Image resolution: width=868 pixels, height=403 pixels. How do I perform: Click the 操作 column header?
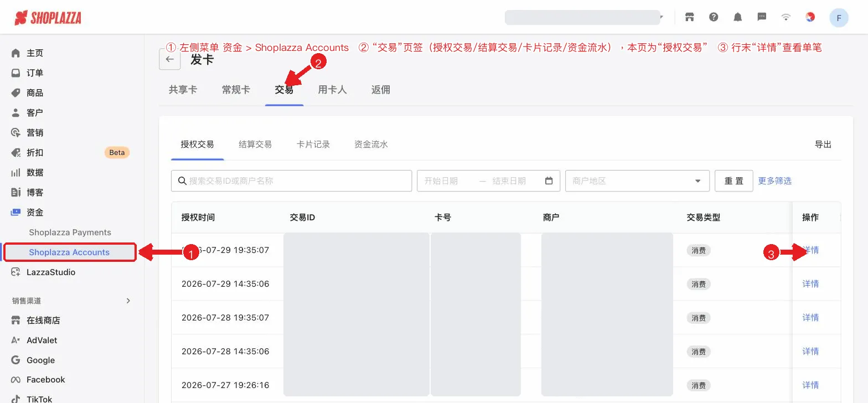click(810, 218)
